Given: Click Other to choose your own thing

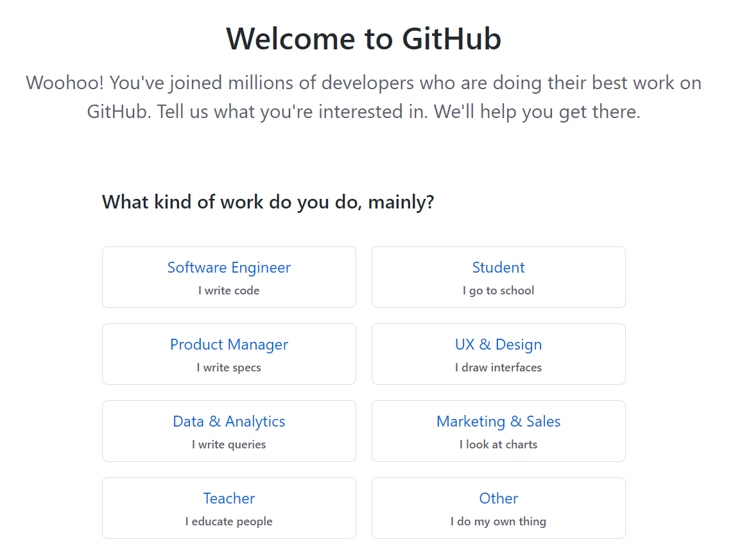Looking at the screenshot, I should point(498,508).
